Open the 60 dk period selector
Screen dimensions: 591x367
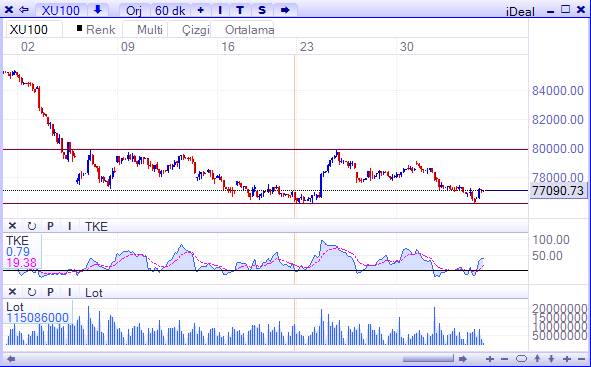[170, 10]
